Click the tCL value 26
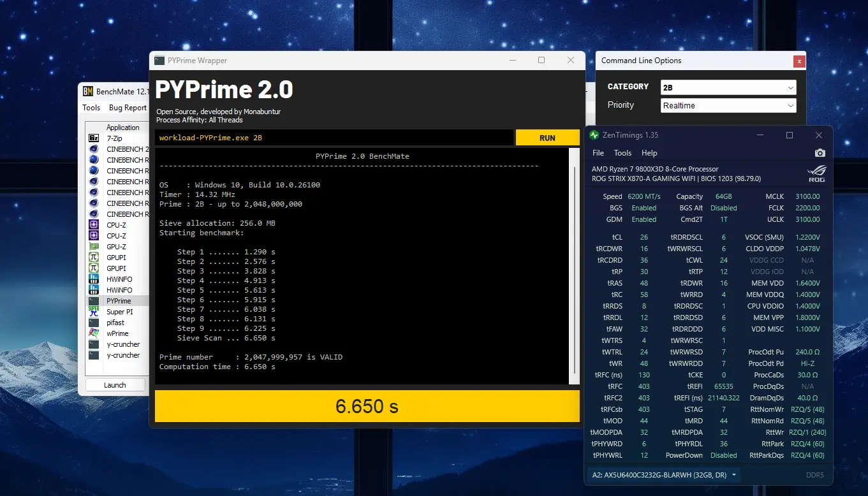This screenshot has height=496, width=868. [x=644, y=237]
